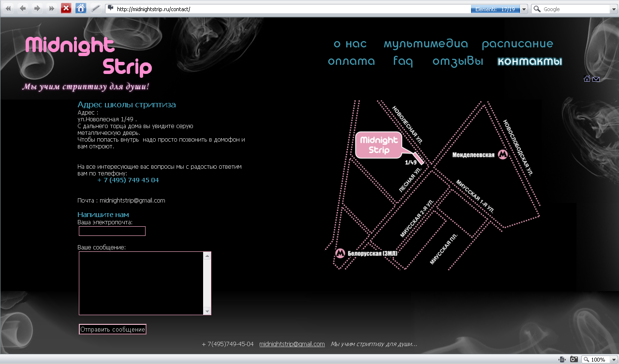The width and height of the screenshot is (619, 364).
Task: Click the message box scroll down arrow
Action: pyautogui.click(x=207, y=311)
